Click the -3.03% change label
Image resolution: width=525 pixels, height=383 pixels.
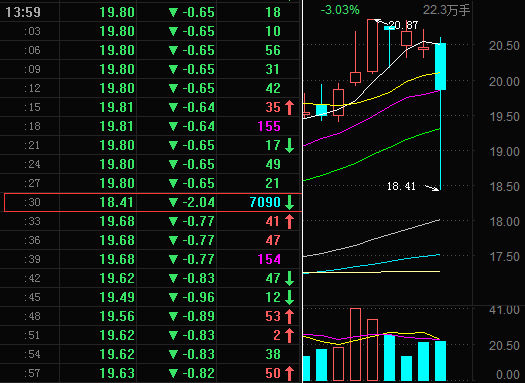coord(340,10)
